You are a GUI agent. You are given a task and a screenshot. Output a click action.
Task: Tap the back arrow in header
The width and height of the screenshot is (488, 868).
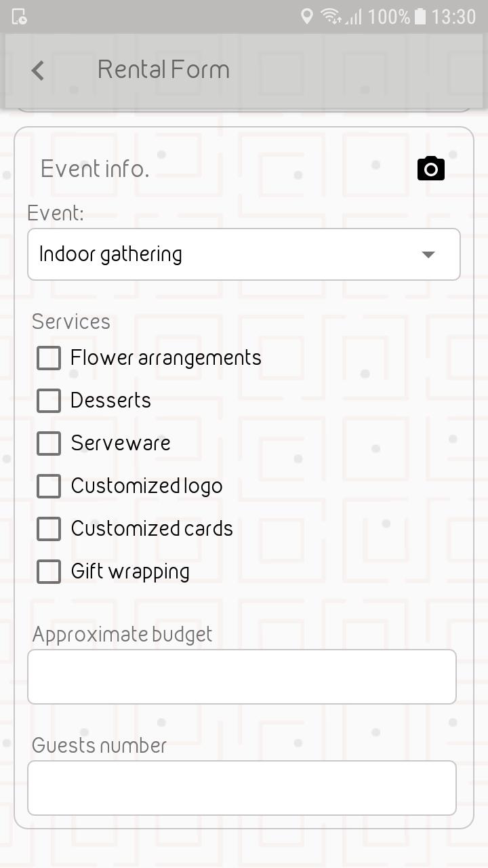click(38, 70)
